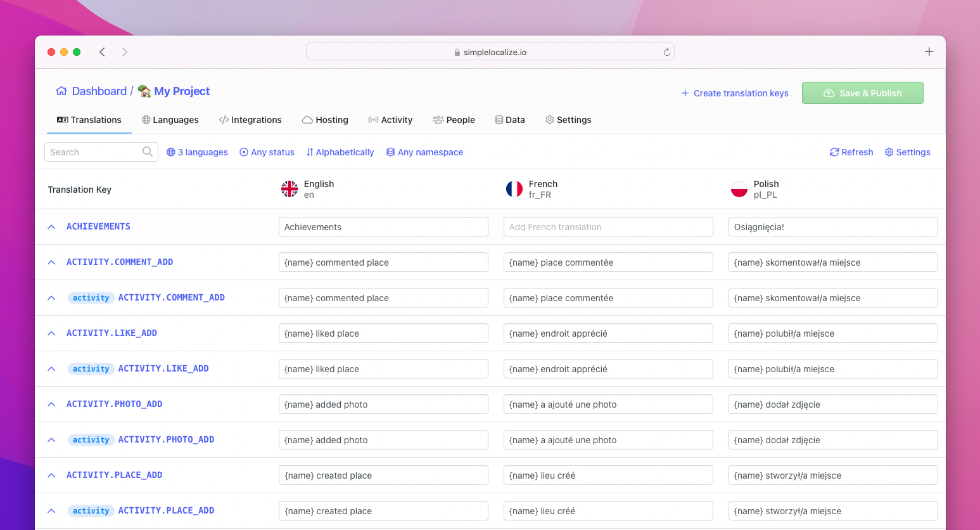Open the Integrations tab
The width and height of the screenshot is (980, 530).
click(250, 120)
